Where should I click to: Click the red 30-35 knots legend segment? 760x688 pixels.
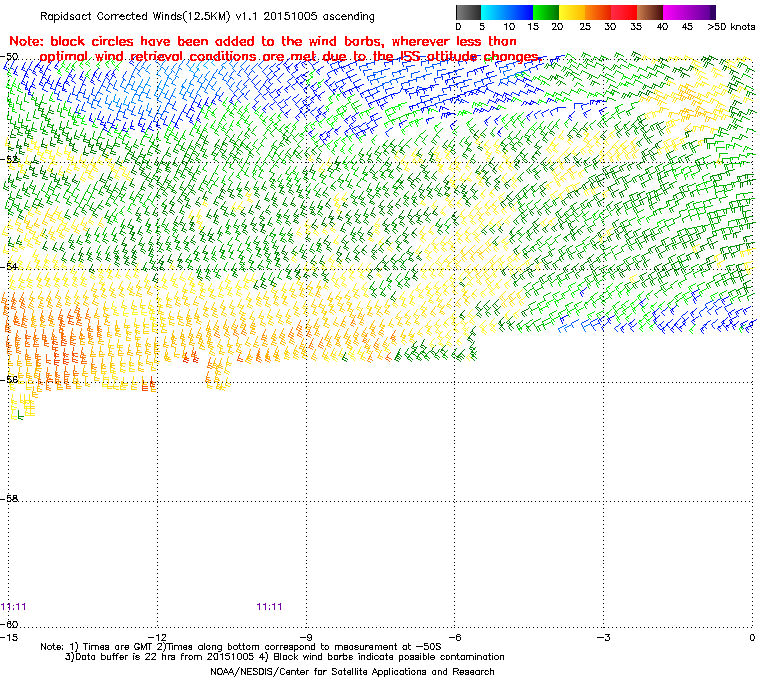624,12
